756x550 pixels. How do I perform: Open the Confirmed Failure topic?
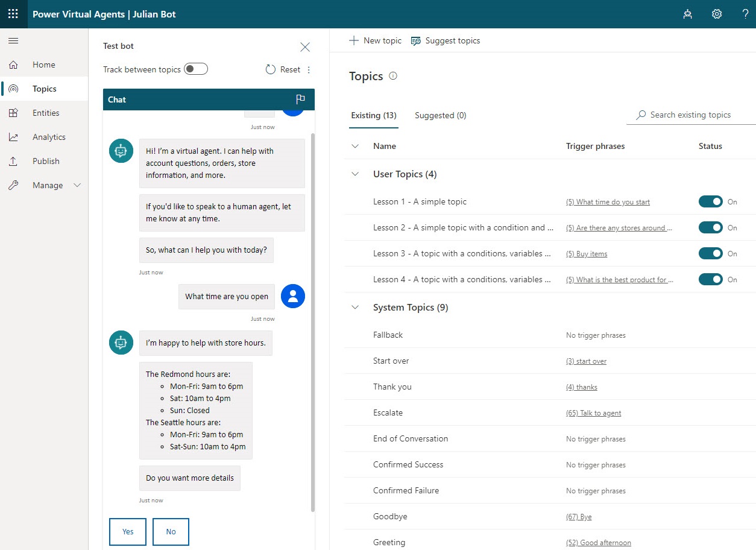click(406, 491)
